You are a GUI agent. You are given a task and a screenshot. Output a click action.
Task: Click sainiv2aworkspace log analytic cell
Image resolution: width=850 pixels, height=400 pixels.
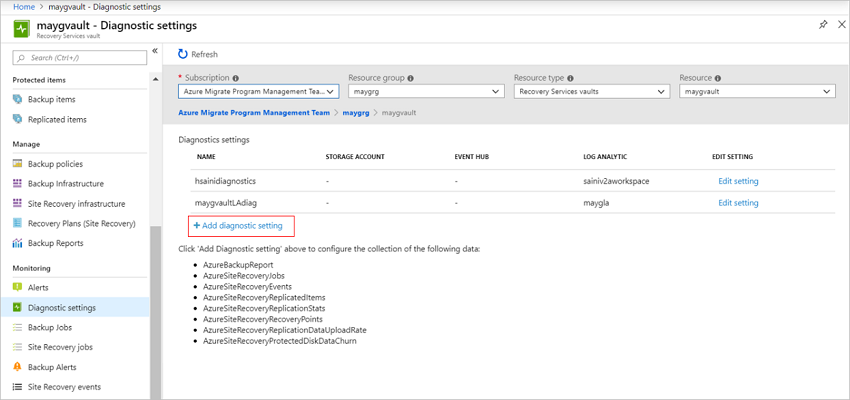615,181
